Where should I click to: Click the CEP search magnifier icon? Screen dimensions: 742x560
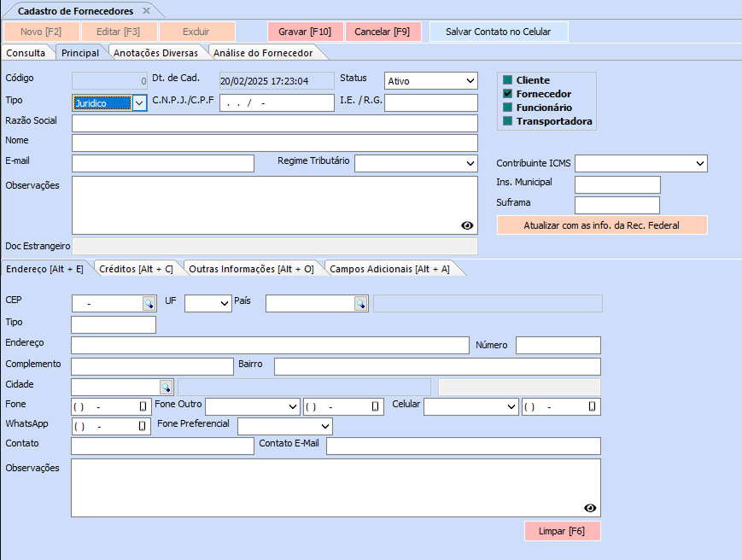point(149,304)
